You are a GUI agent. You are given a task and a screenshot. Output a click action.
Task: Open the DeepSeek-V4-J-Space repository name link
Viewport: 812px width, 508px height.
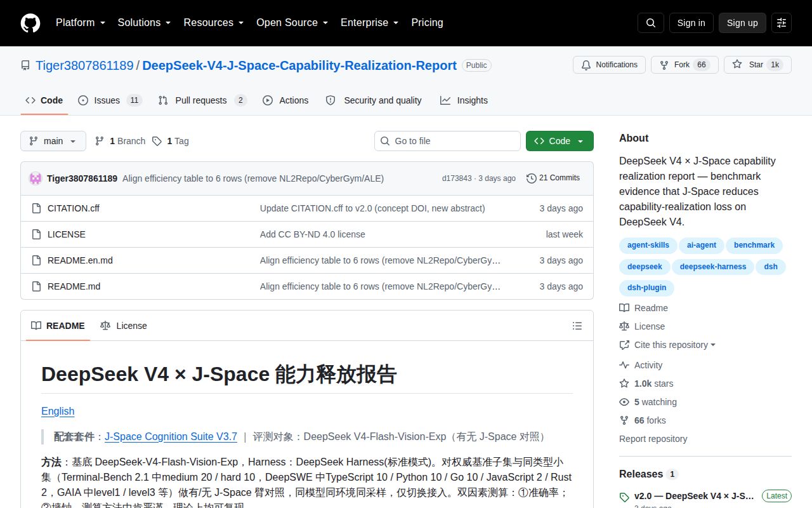[x=299, y=65]
